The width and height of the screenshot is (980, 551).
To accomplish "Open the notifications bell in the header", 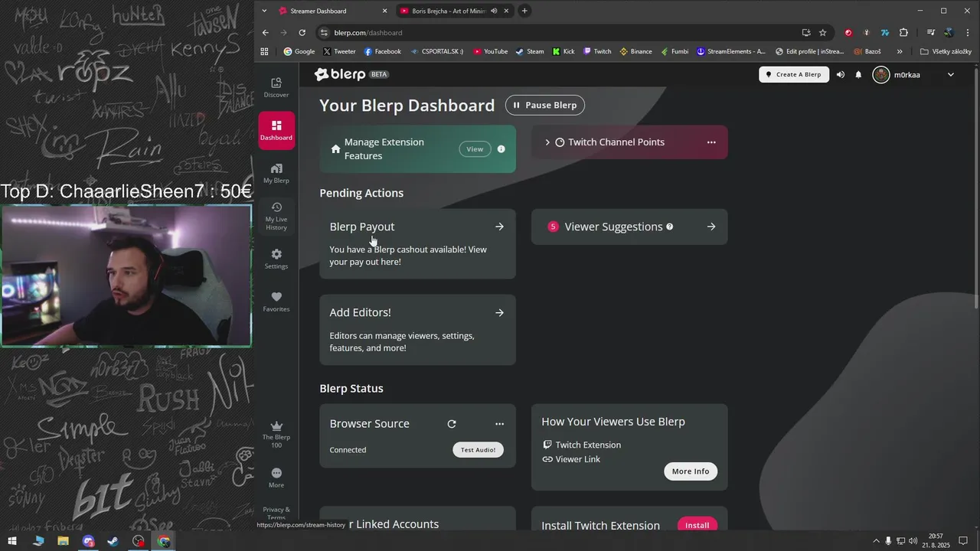I will [858, 74].
